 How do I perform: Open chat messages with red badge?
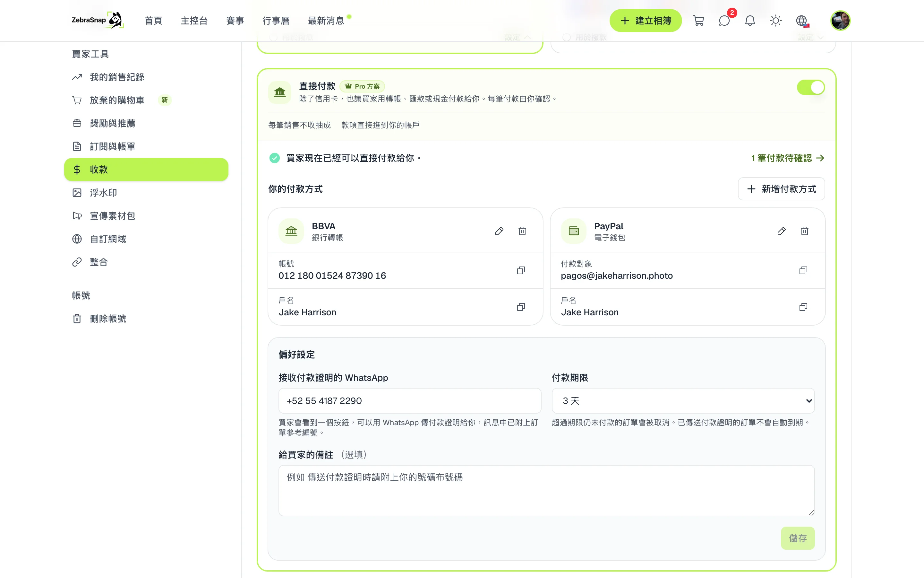click(x=724, y=21)
